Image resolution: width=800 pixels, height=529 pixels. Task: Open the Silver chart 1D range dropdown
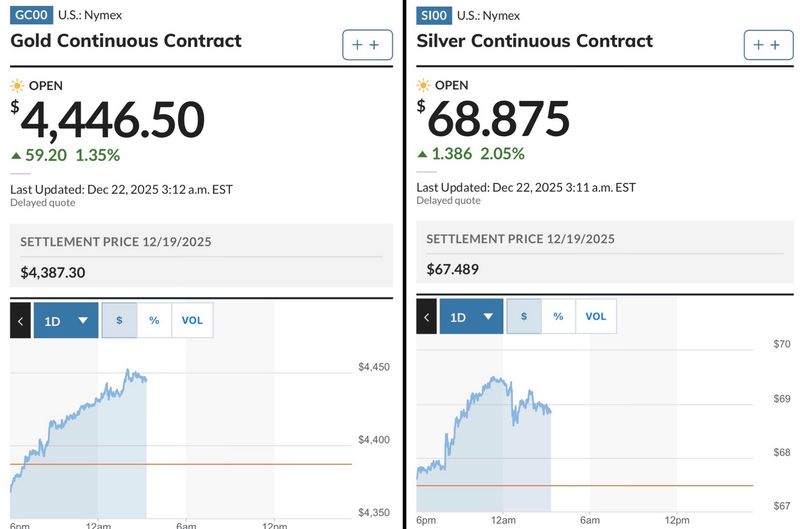471,317
